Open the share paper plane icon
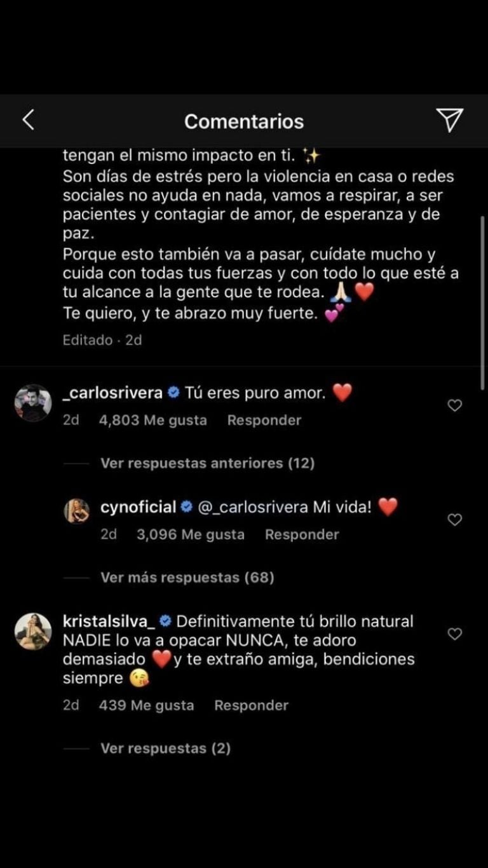The image size is (488, 868). tap(449, 120)
